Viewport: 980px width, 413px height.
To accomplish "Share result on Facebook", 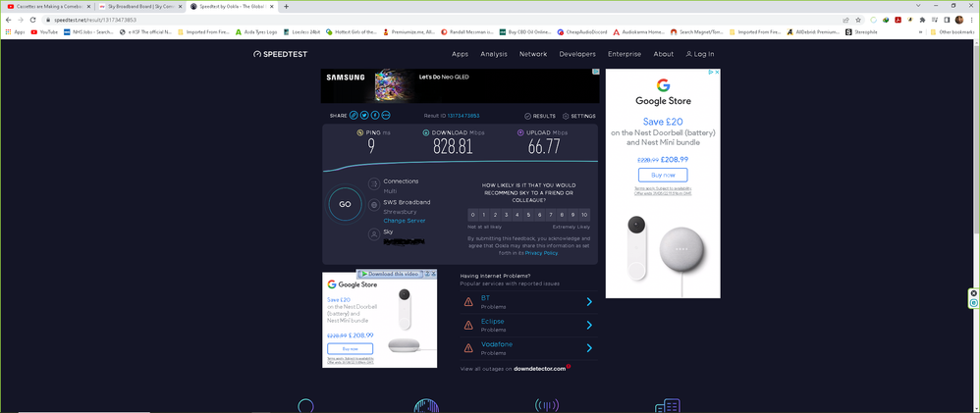I will 375,116.
